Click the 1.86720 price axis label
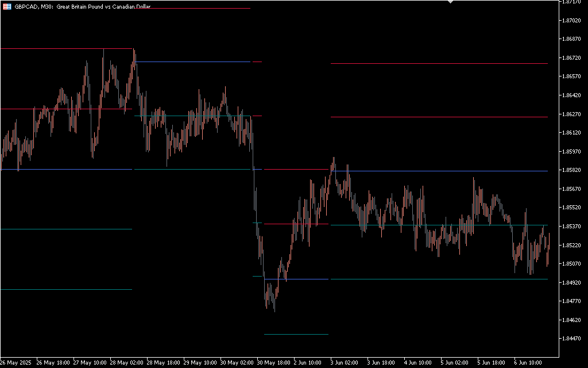This screenshot has height=368, width=588. (571, 58)
